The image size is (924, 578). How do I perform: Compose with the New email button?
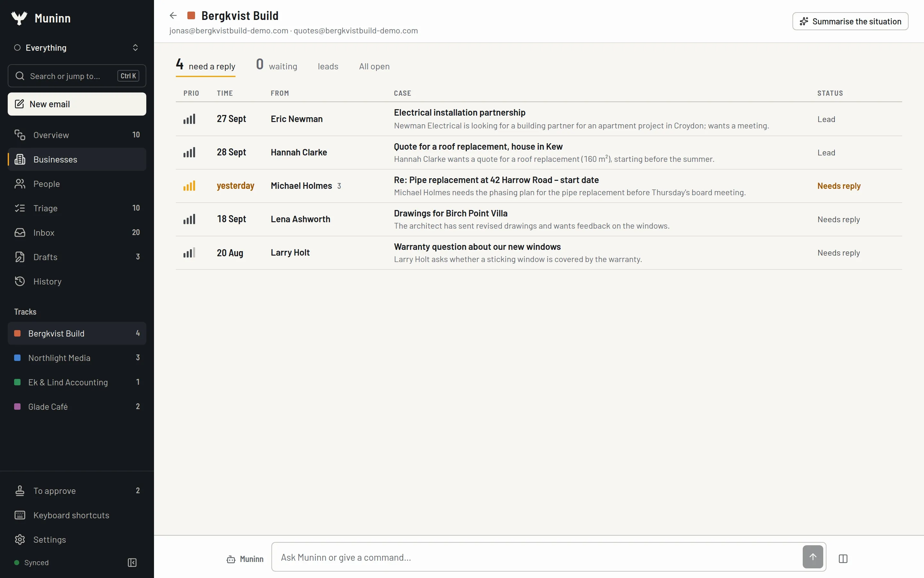[x=77, y=104]
